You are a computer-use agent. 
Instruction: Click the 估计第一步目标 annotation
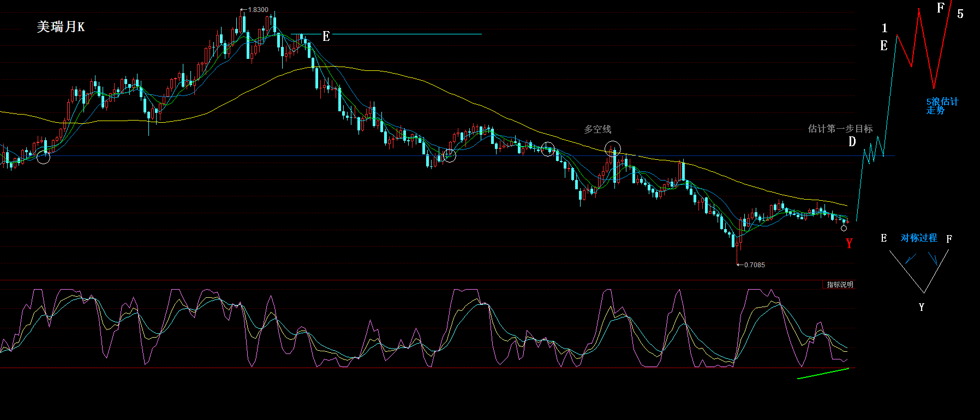pos(840,129)
